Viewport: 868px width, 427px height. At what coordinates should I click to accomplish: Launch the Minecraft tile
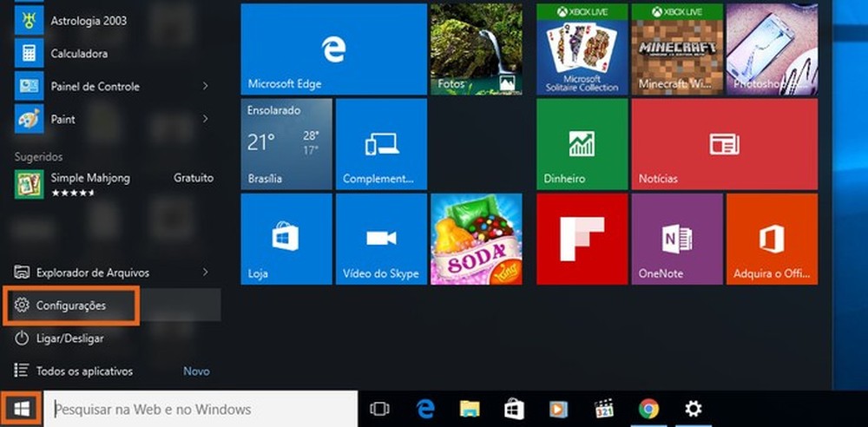pos(677,49)
